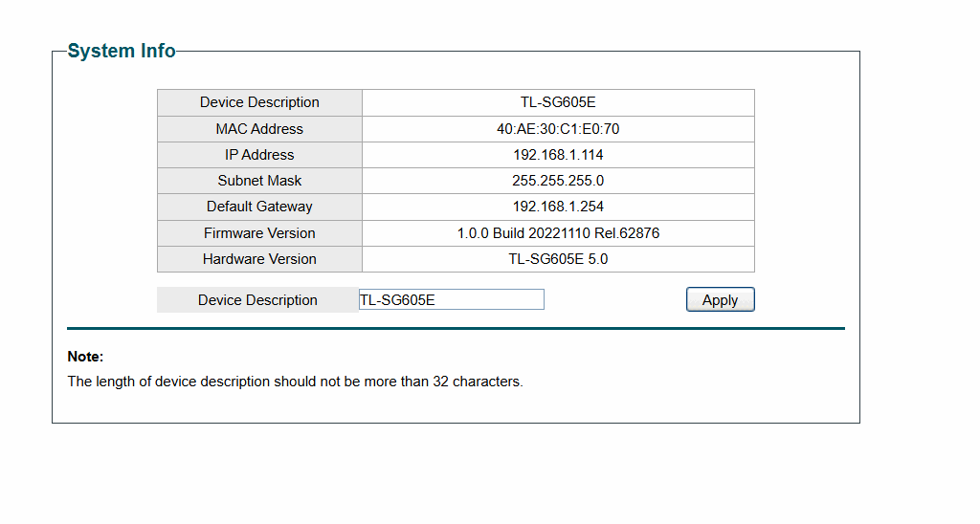
Task: Click the Device Description label beside input
Action: point(257,300)
